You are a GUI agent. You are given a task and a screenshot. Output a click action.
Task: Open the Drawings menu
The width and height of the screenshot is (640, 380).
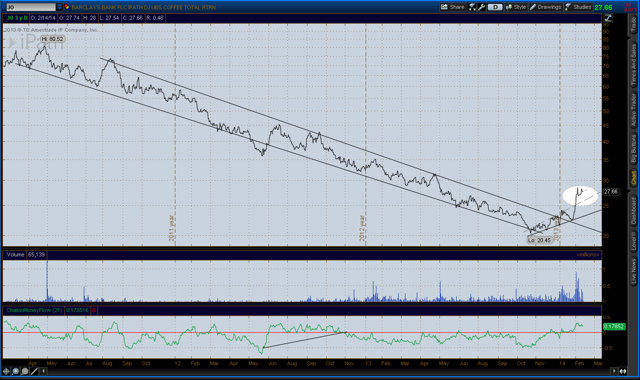tap(546, 7)
